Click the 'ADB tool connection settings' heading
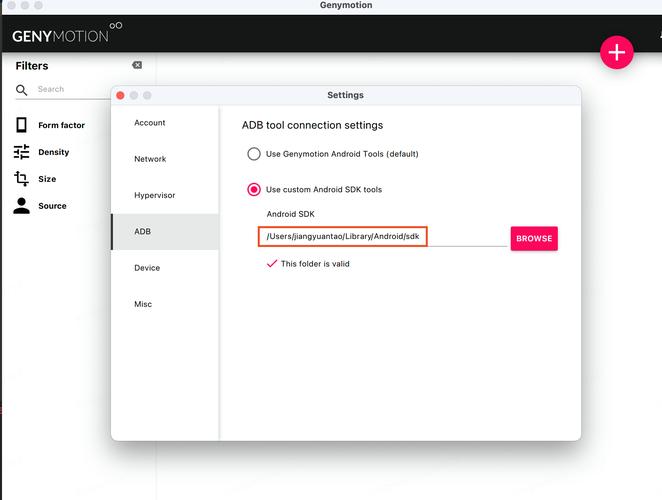 coord(312,125)
